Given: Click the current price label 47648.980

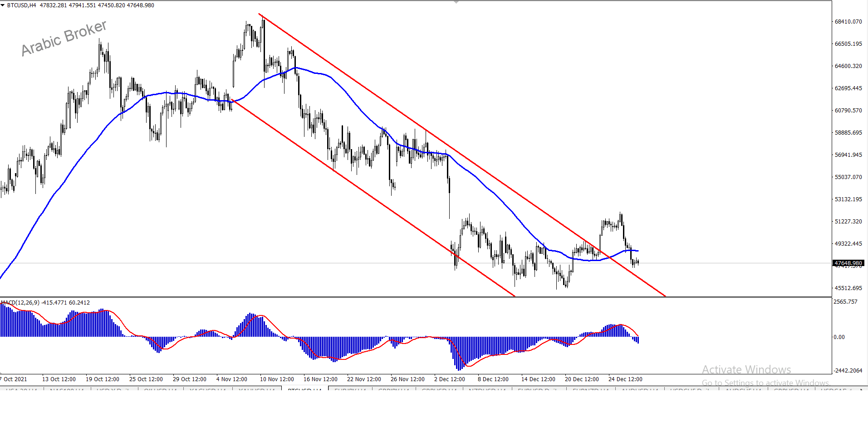Looking at the screenshot, I should [848, 263].
